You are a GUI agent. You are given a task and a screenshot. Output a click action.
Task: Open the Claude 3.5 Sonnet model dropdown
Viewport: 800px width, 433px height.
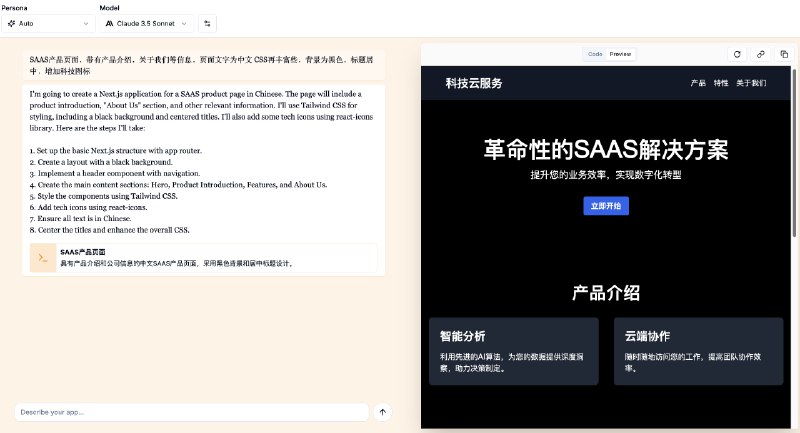(x=146, y=23)
